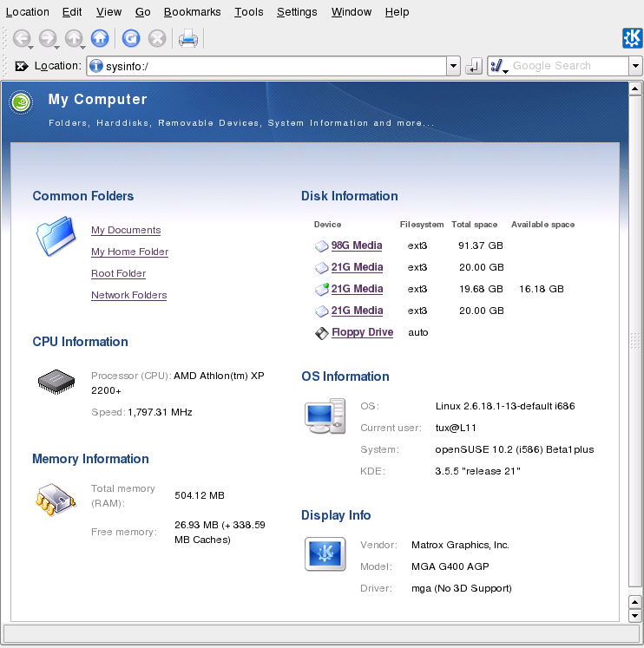Open 21G Media link with 16.18 GB available
The width and height of the screenshot is (644, 648).
coord(357,289)
